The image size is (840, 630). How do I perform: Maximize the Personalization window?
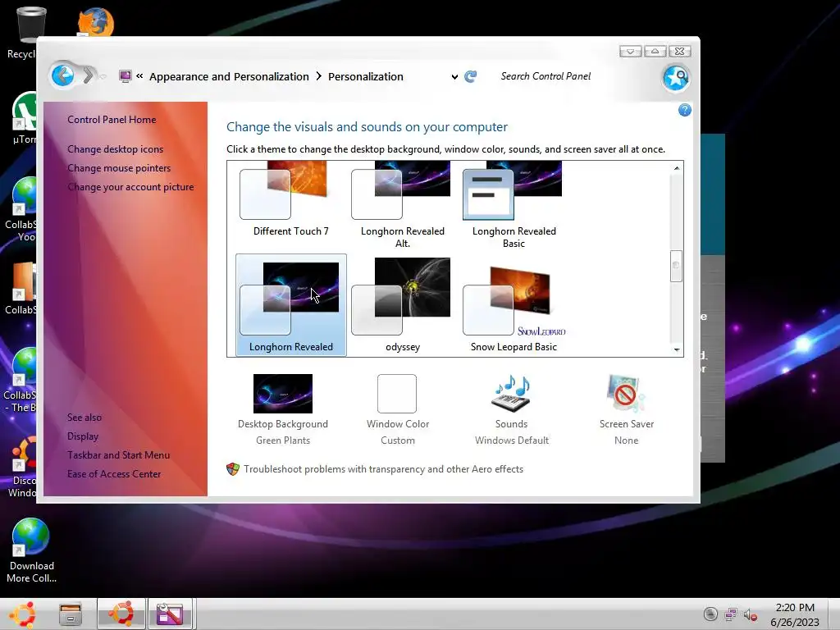pyautogui.click(x=655, y=52)
